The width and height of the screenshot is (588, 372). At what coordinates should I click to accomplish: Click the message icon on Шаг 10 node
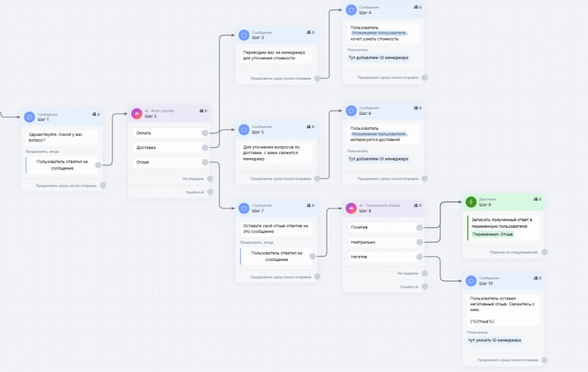471,281
